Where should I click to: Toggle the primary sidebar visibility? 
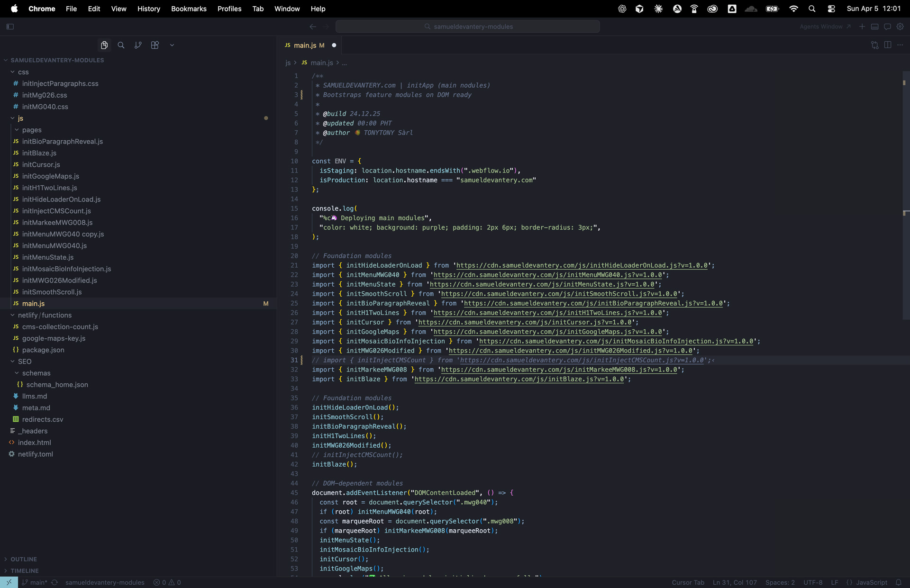[10, 27]
